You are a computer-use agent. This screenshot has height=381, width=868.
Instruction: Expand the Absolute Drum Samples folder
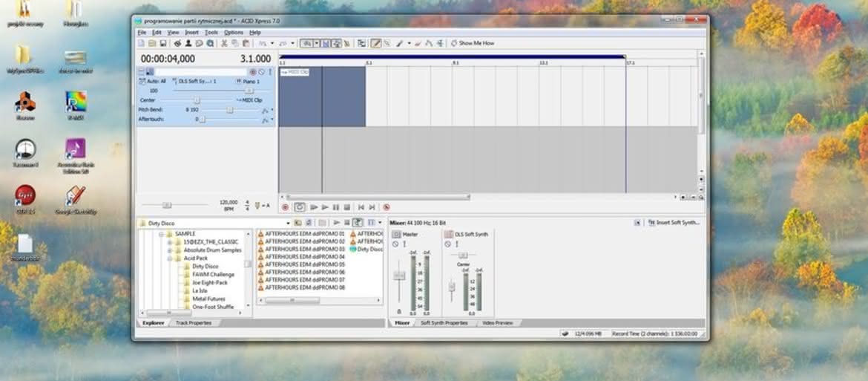(x=170, y=250)
